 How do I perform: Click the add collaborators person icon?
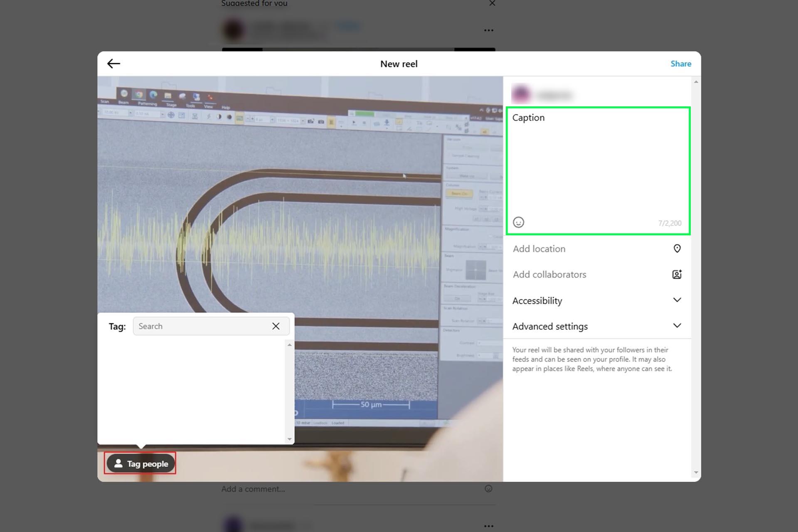pos(677,274)
